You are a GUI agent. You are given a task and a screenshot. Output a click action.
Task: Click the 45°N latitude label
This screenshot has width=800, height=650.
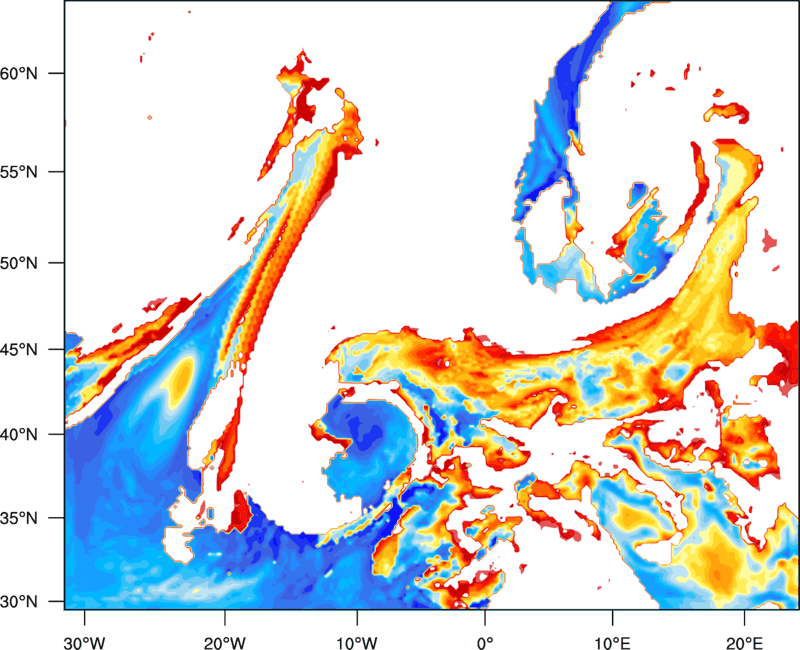pos(19,350)
